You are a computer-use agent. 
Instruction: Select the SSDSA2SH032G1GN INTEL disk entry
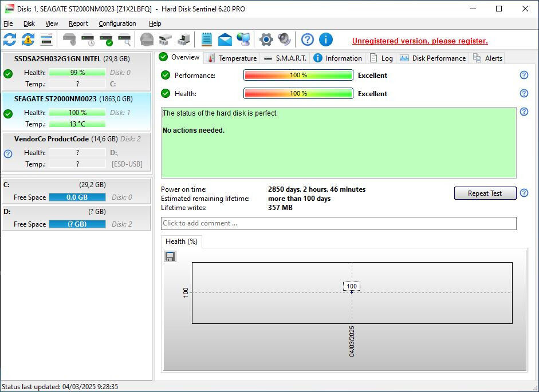(76, 72)
